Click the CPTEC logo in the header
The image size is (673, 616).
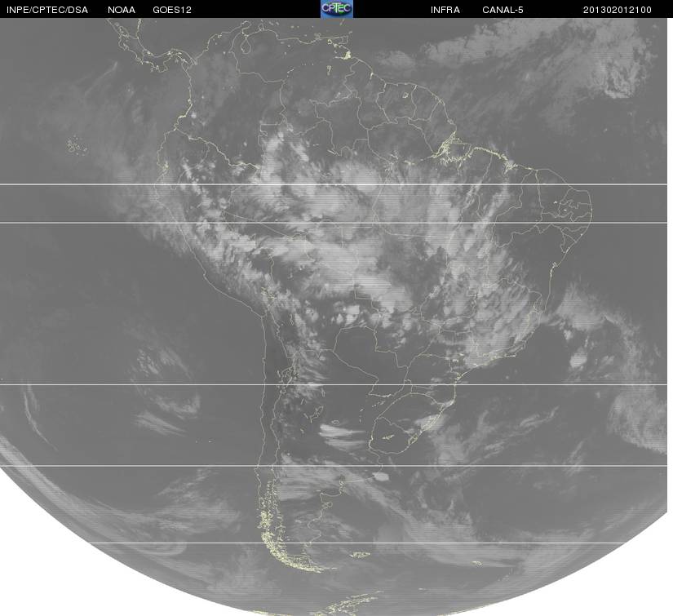337,9
